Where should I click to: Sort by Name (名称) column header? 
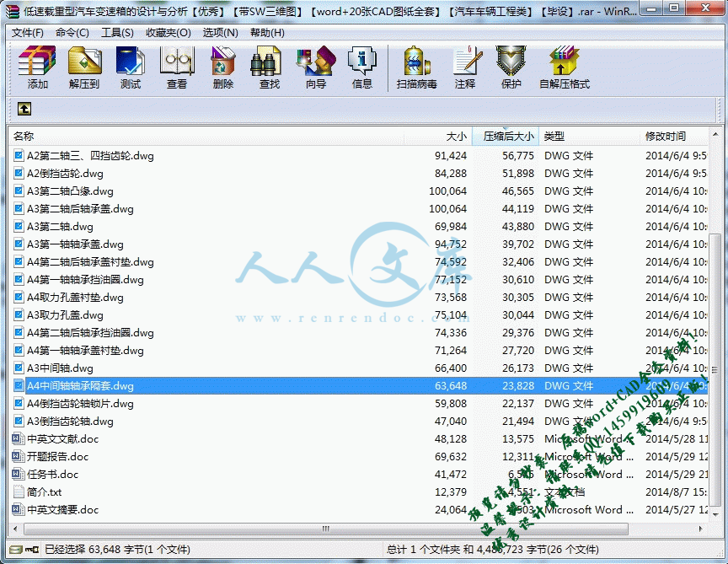(206, 136)
